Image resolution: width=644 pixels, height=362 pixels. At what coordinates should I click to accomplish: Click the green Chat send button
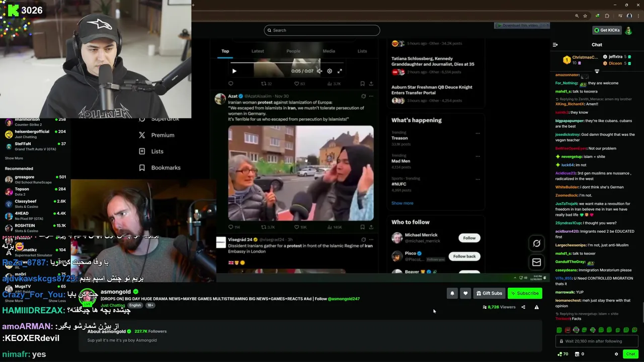click(630, 354)
